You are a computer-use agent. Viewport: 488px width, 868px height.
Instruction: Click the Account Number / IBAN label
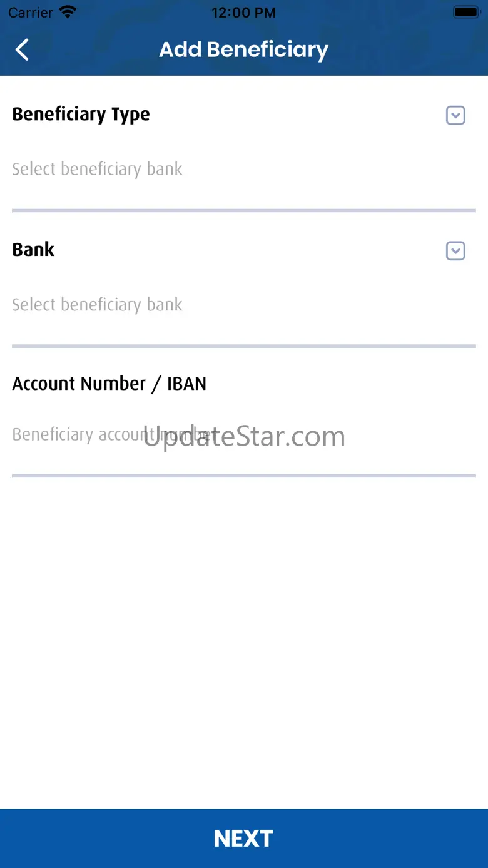(x=109, y=384)
